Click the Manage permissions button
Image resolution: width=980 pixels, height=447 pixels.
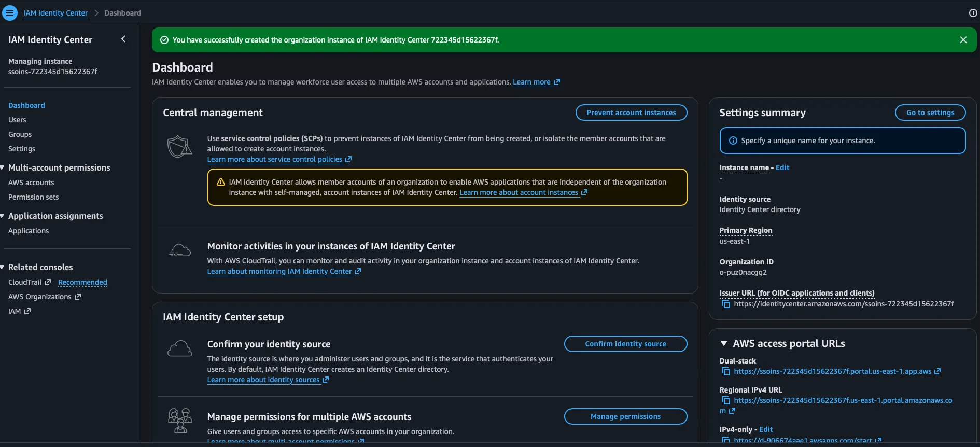(625, 416)
